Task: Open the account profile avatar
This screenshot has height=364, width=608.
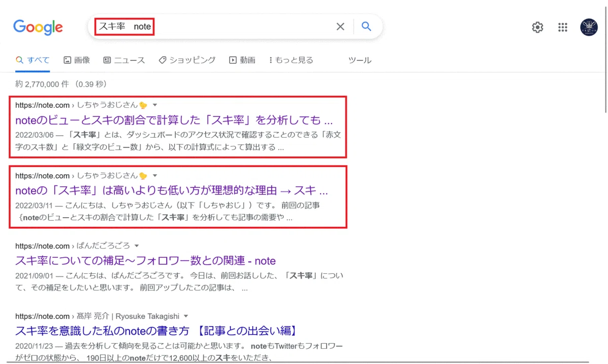Action: tap(589, 27)
